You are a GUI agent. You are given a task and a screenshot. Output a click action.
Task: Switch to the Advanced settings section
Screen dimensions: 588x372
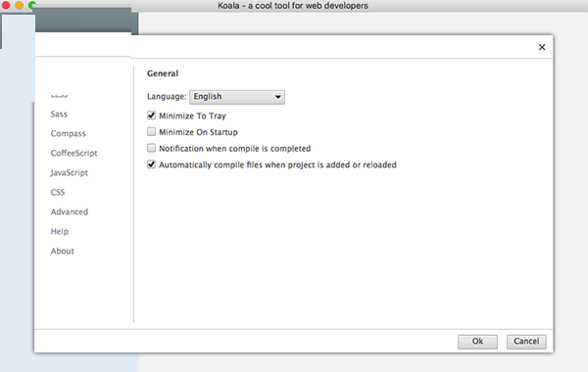point(70,211)
